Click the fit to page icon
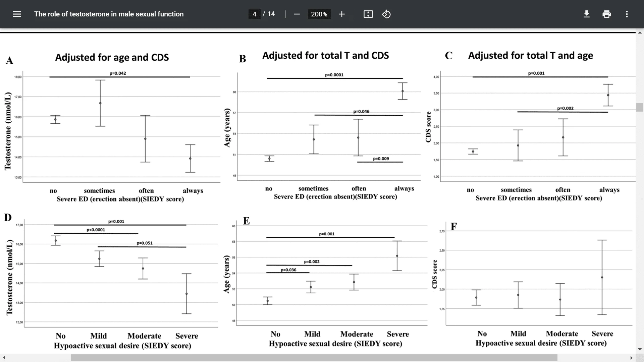644x362 pixels. click(x=368, y=14)
